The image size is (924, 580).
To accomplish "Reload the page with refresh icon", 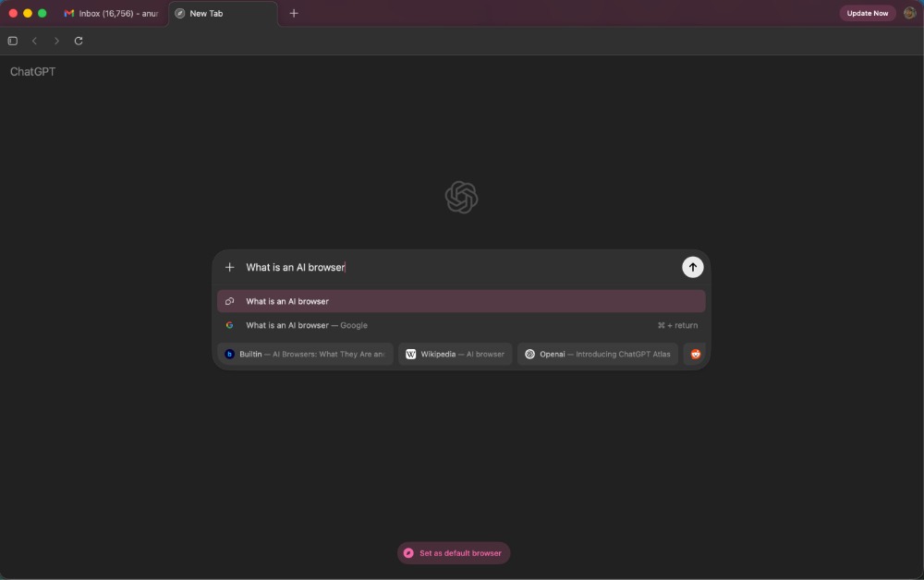I will [79, 41].
